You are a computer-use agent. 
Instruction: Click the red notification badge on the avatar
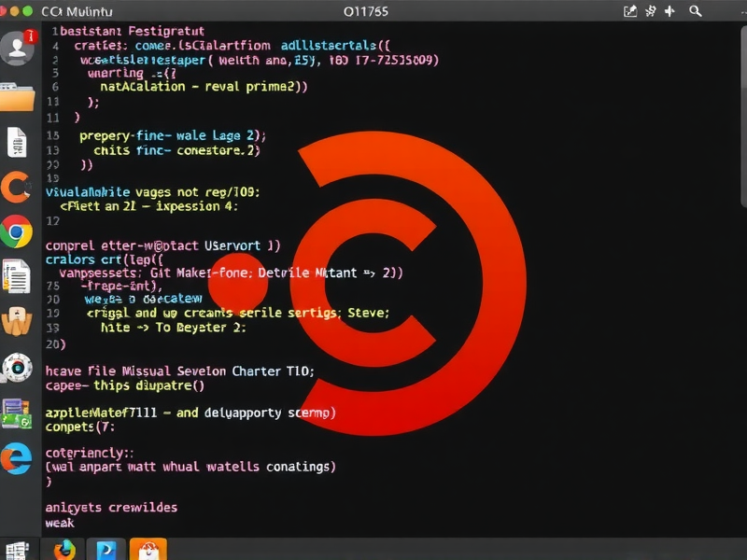click(31, 35)
